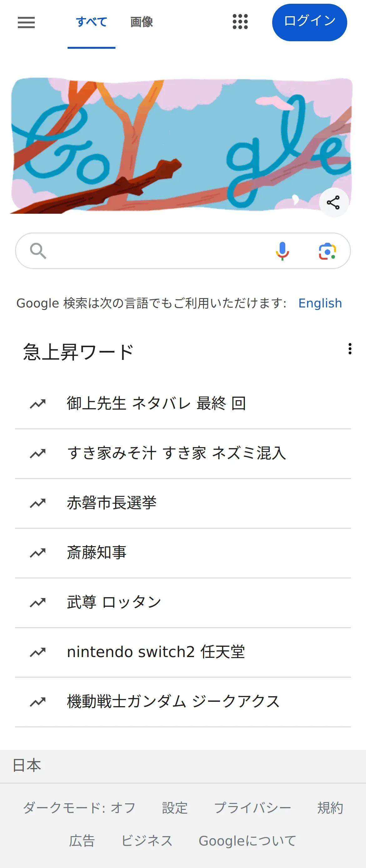This screenshot has width=366, height=868.
Task: Click trending arrow beside 斎藤知事
Action: point(38,553)
